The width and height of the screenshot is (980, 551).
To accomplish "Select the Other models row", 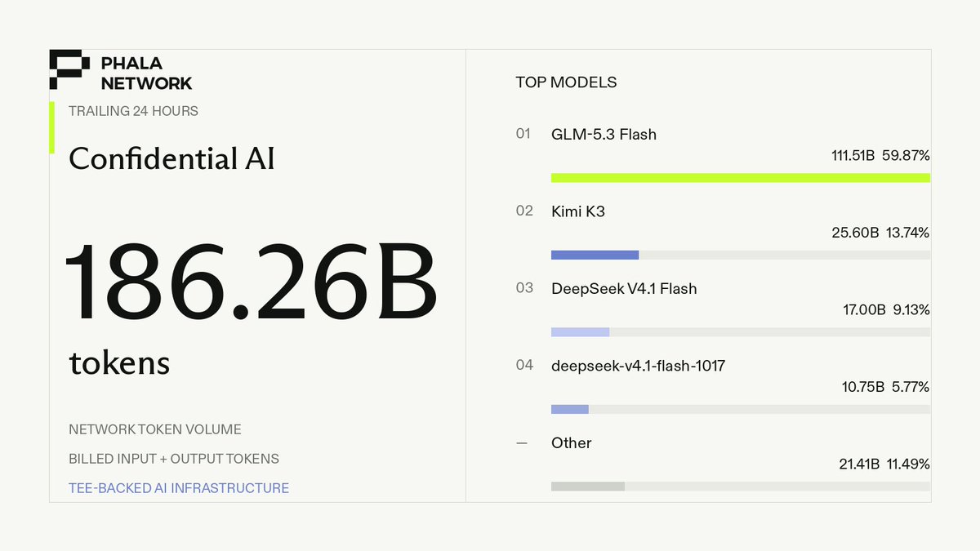I will [x=723, y=463].
